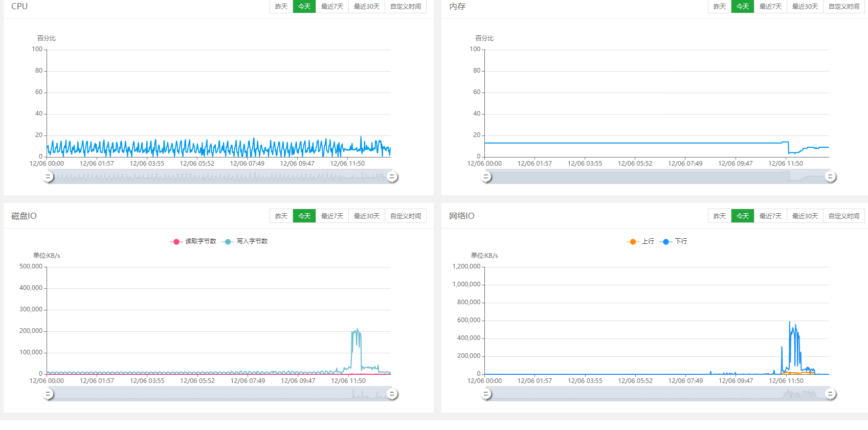The height and width of the screenshot is (430, 868).
Task: Select 今天 tab in 内存 panel
Action: click(x=743, y=7)
